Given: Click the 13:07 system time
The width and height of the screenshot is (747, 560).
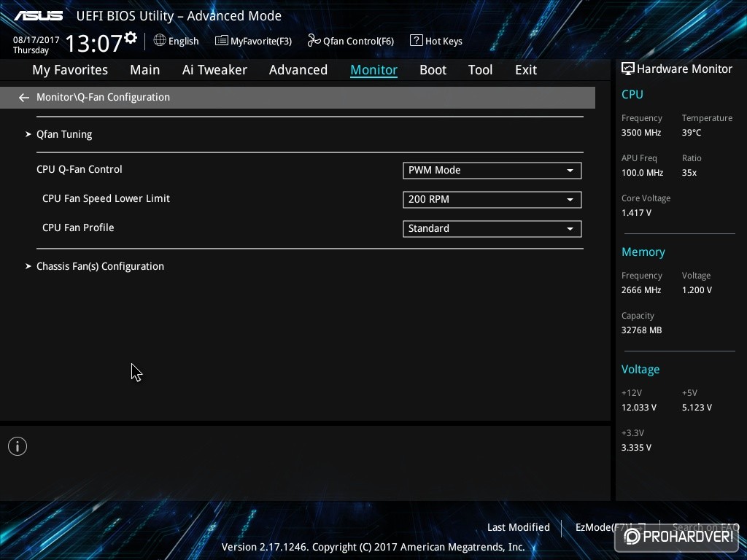Looking at the screenshot, I should (94, 43).
